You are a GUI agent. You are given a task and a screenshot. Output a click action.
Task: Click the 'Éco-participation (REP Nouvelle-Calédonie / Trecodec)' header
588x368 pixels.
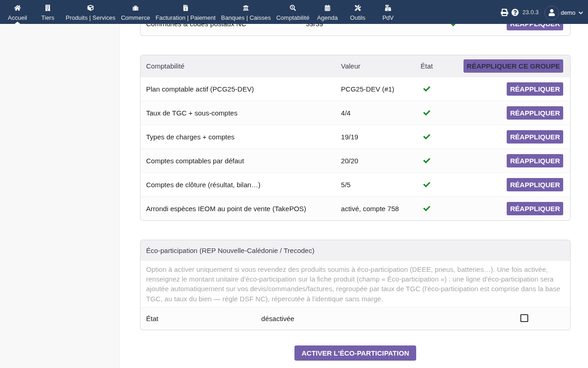point(230,250)
